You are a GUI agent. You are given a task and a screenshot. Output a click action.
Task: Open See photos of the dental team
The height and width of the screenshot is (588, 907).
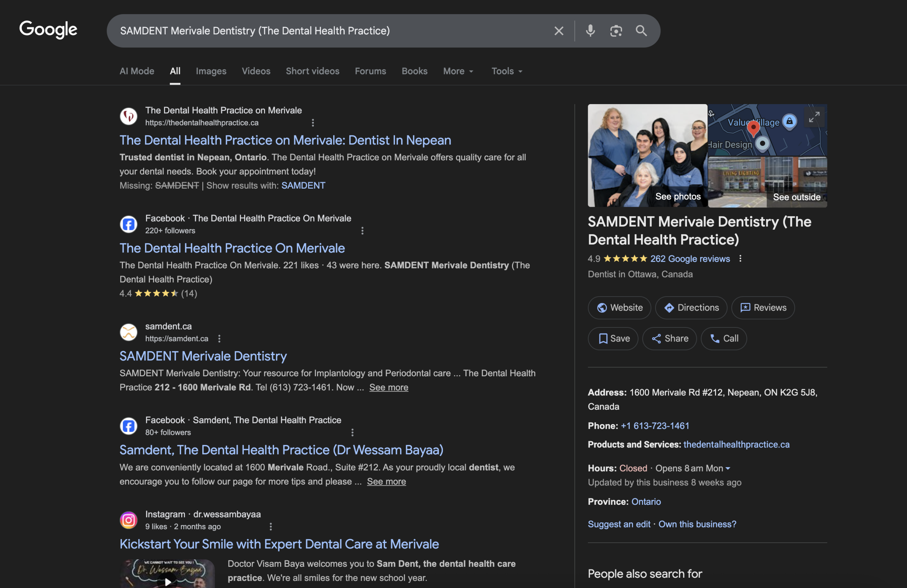(x=677, y=196)
